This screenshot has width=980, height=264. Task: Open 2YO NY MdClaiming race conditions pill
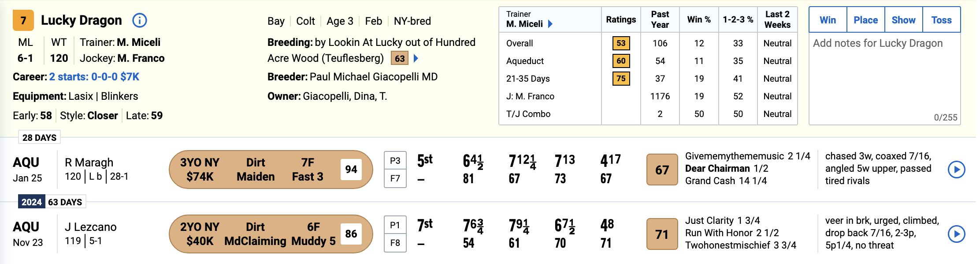click(x=271, y=234)
